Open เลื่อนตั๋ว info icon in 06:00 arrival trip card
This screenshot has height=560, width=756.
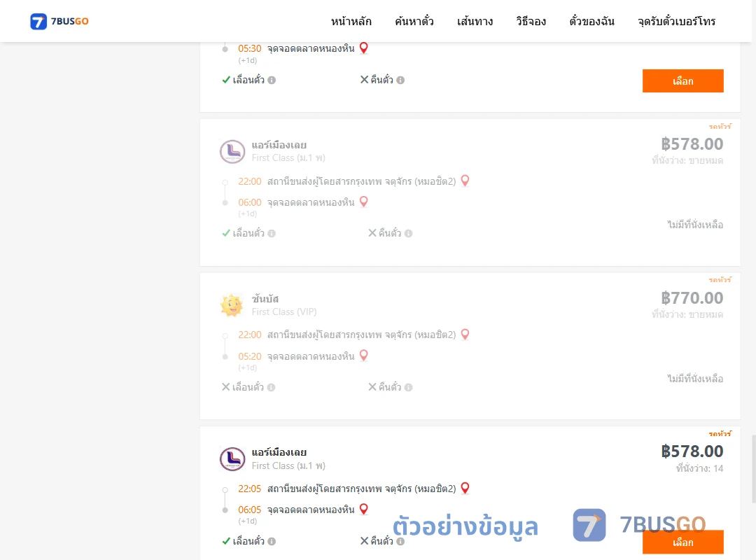pyautogui.click(x=272, y=234)
